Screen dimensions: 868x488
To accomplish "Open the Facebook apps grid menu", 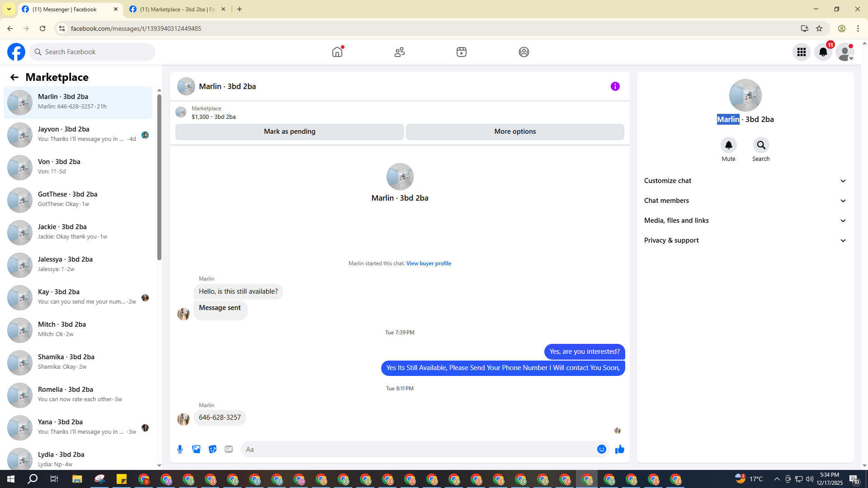I will [801, 52].
